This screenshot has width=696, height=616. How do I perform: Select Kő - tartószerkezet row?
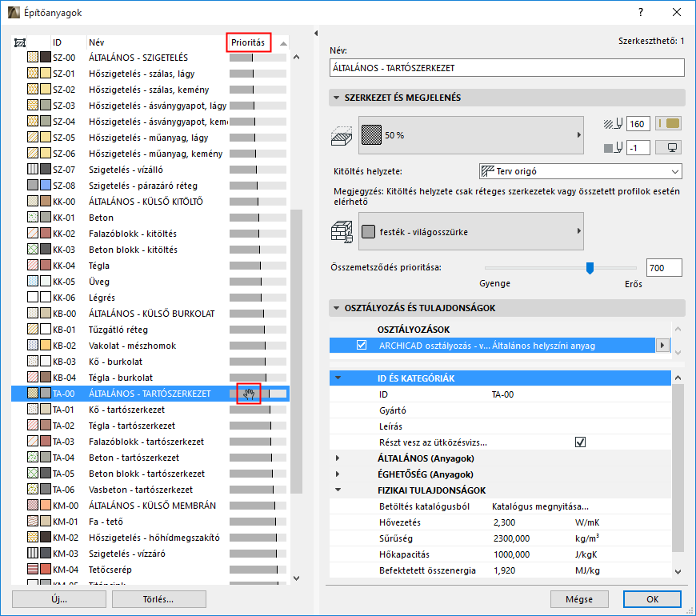(x=150, y=410)
